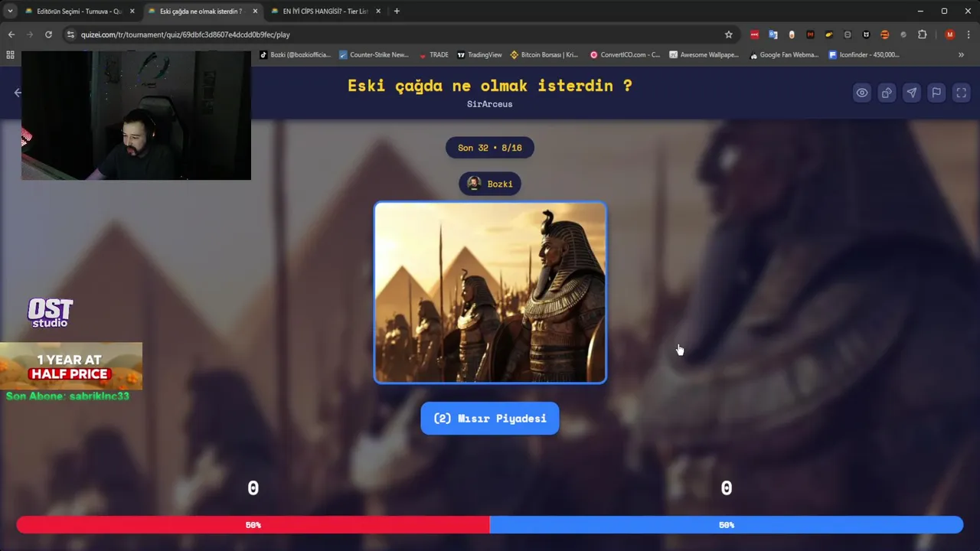Close the Editörün Seçimi tab
Image resolution: width=980 pixels, height=551 pixels.
point(132,11)
